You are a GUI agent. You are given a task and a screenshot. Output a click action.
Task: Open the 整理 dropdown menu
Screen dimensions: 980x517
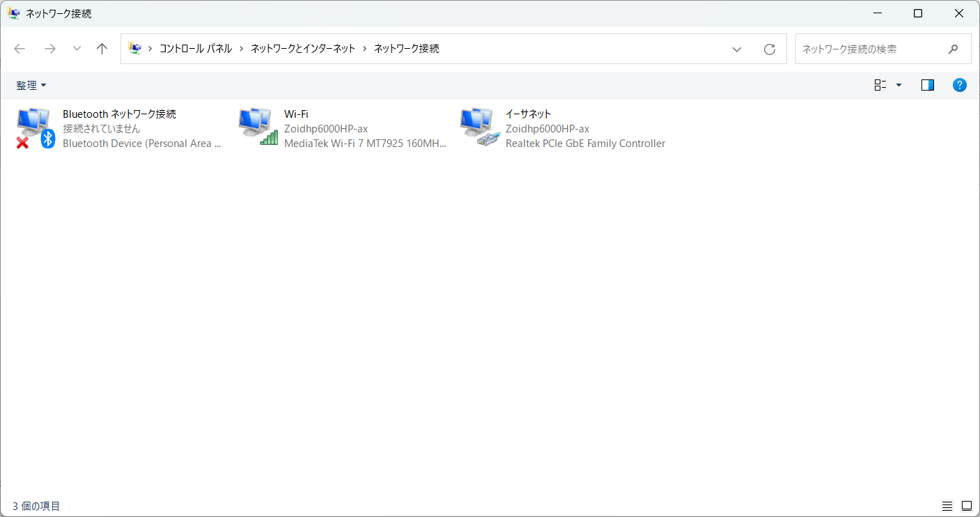tap(31, 85)
